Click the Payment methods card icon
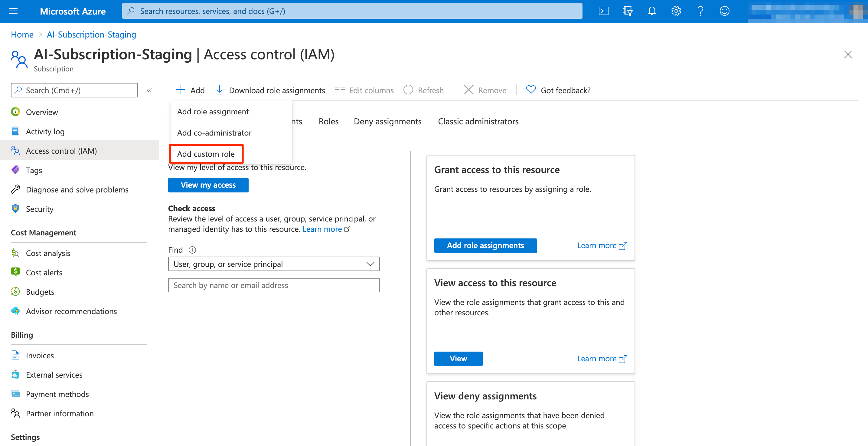 15,394
